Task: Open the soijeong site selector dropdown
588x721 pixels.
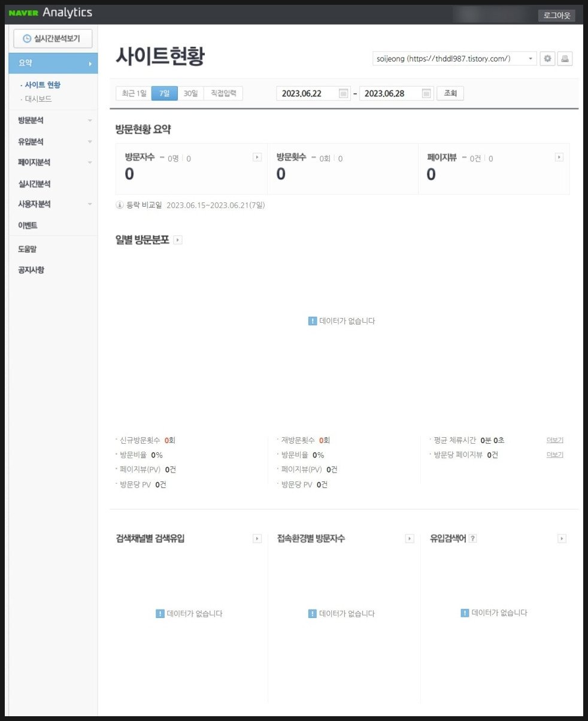Action: click(x=454, y=59)
